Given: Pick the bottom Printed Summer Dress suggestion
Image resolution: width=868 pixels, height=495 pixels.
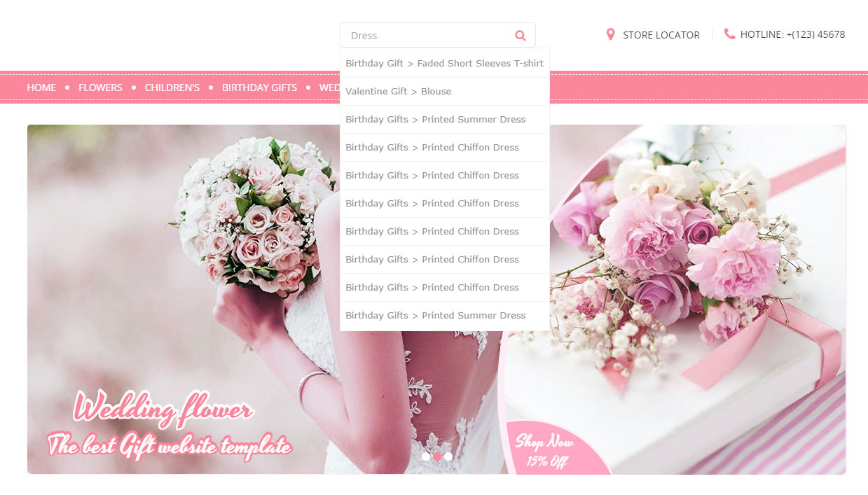Looking at the screenshot, I should pos(435,315).
